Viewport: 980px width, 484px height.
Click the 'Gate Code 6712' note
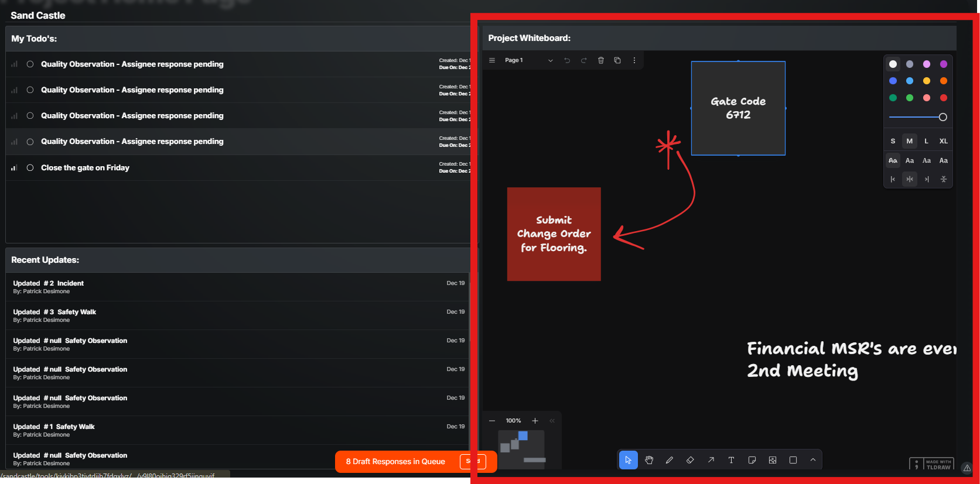pos(738,108)
